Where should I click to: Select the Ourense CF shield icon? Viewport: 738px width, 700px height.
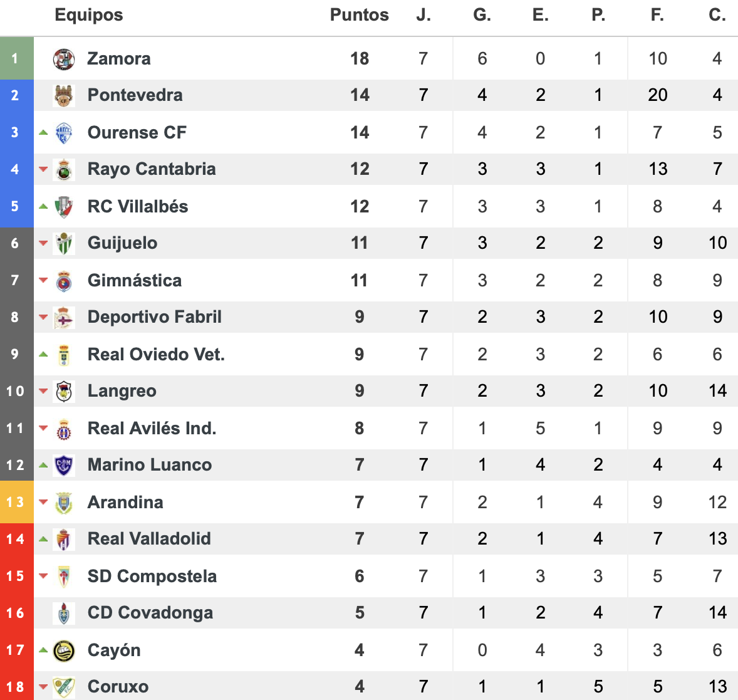pos(63,133)
